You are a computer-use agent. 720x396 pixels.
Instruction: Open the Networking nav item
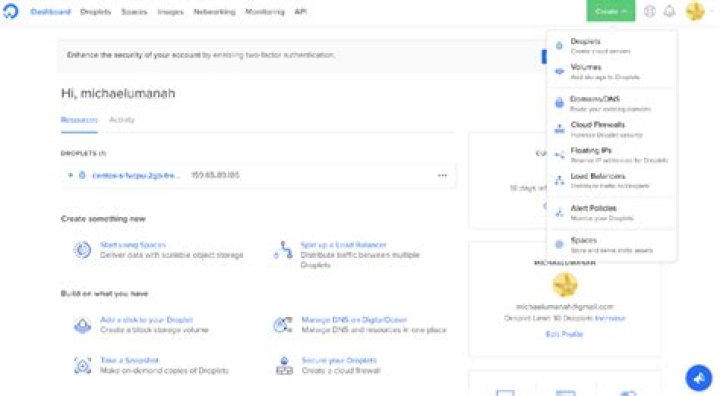pos(214,11)
